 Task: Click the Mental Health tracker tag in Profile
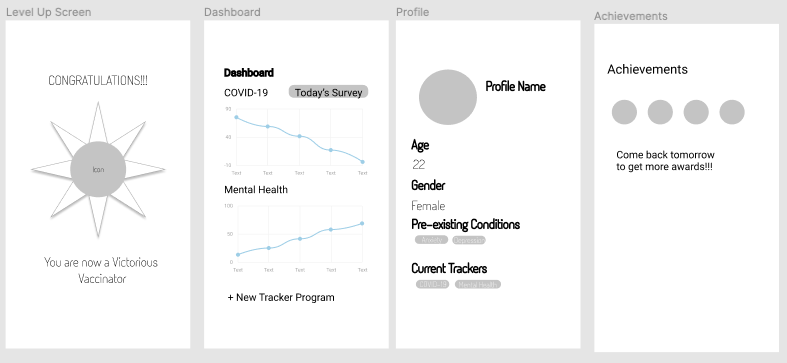[x=478, y=284]
